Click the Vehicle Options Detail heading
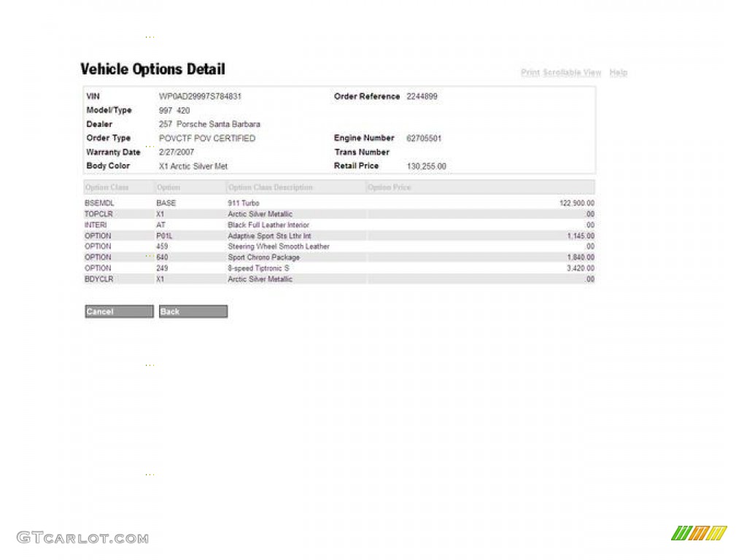 coord(152,69)
